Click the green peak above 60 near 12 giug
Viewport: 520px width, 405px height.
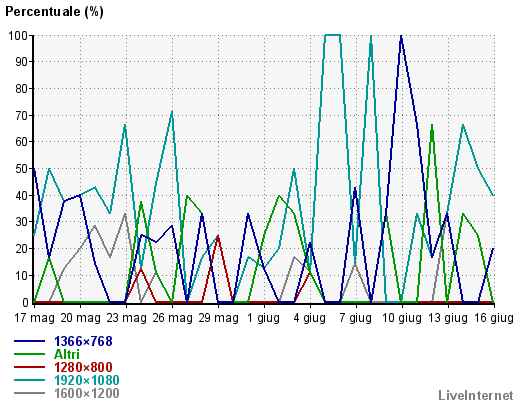click(432, 126)
